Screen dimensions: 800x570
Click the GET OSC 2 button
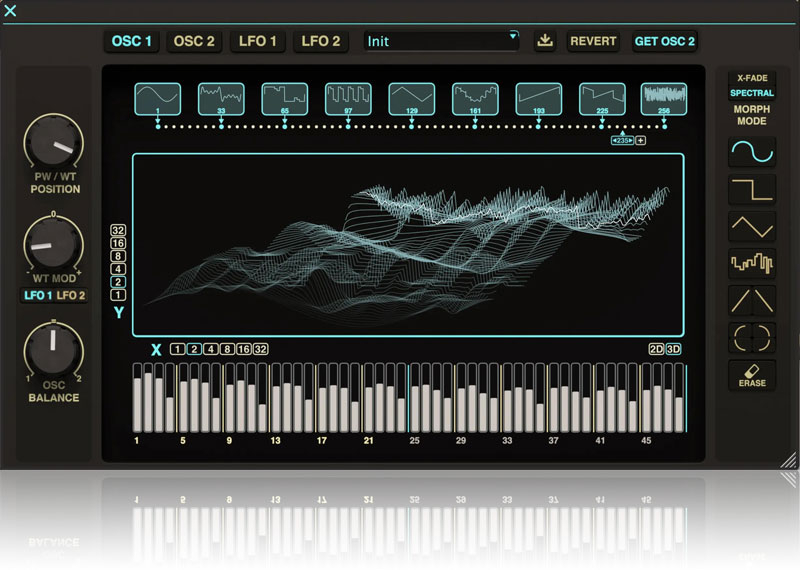tap(664, 41)
